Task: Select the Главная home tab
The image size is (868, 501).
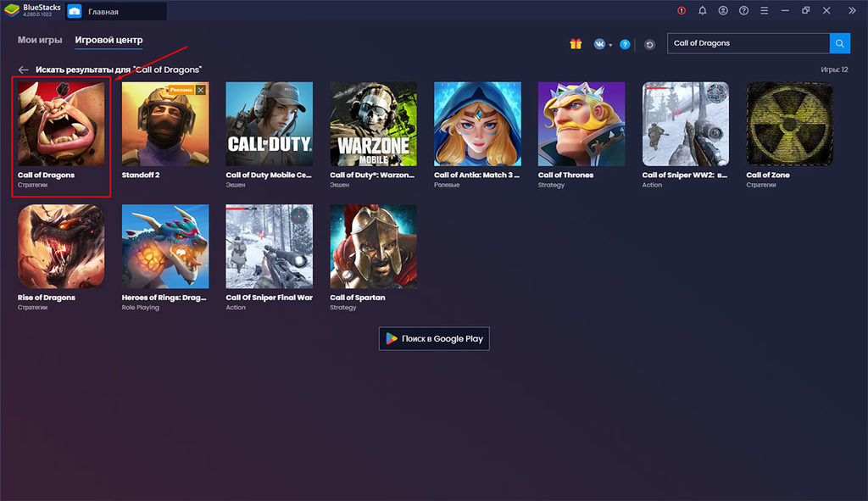Action: [x=115, y=11]
